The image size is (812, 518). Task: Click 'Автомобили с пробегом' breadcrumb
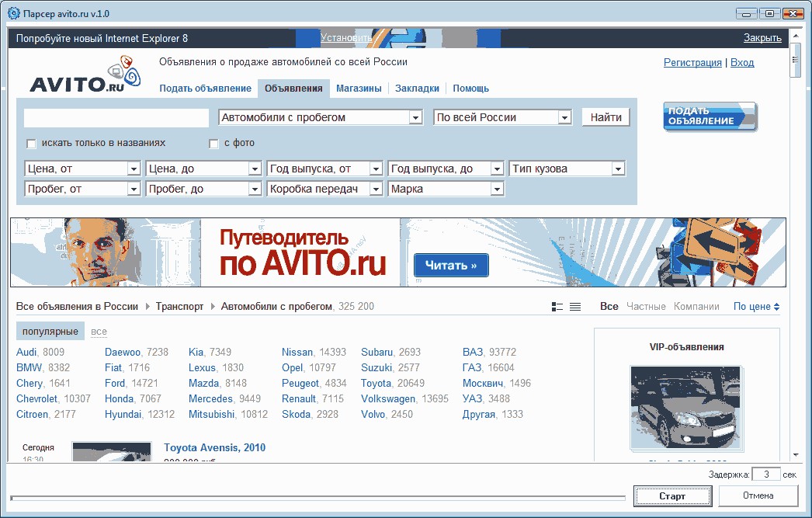pos(276,307)
